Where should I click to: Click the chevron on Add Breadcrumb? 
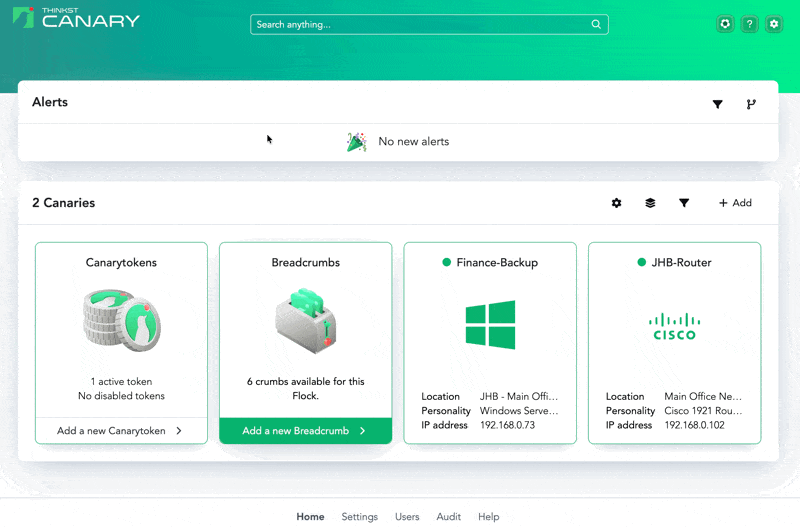coord(363,431)
